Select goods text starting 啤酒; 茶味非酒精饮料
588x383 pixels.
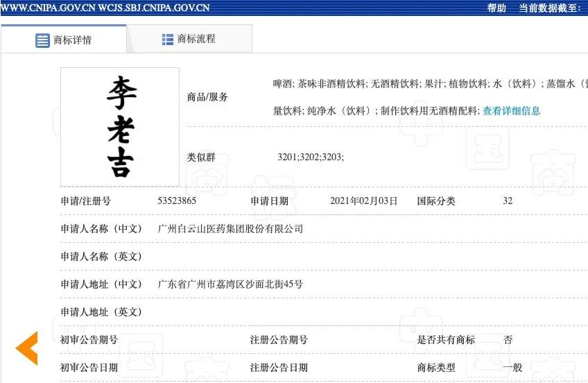(x=430, y=83)
